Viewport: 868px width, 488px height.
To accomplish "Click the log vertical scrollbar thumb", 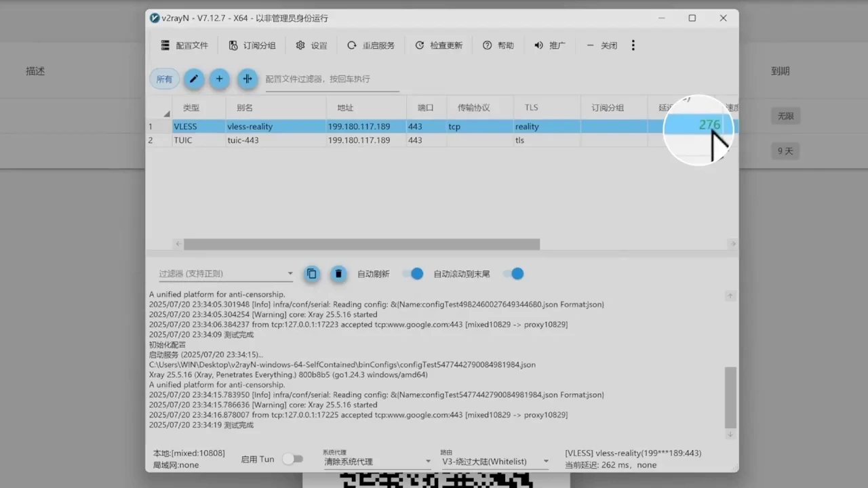I will 730,398.
